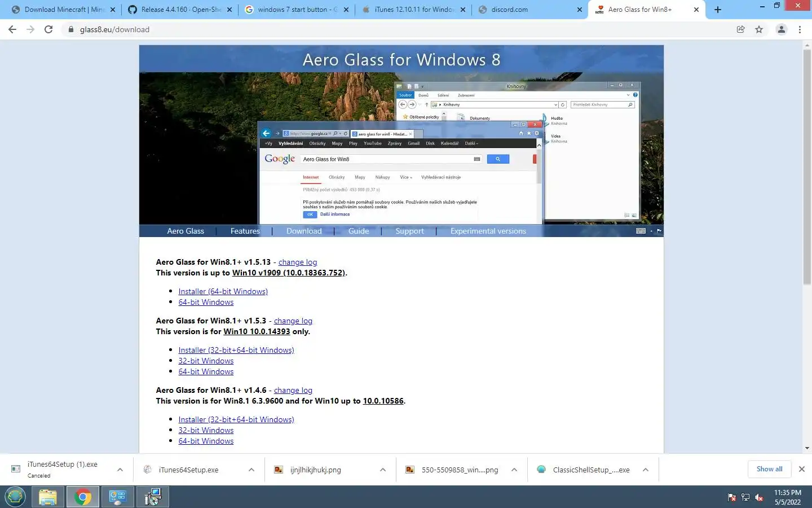Open File Explorer from the taskbar
The image size is (812, 508).
48,497
